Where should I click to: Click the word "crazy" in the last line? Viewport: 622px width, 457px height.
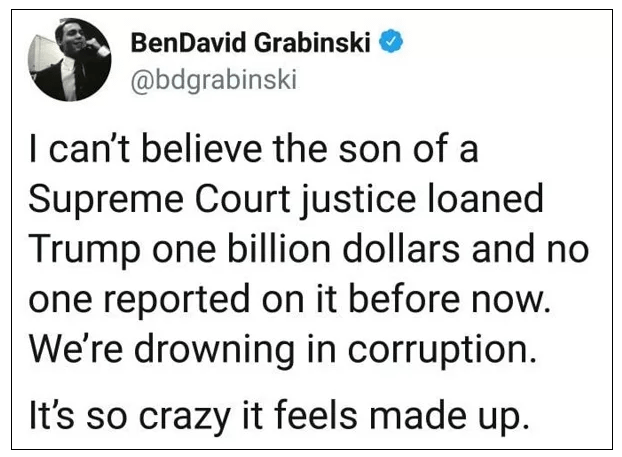click(x=185, y=417)
